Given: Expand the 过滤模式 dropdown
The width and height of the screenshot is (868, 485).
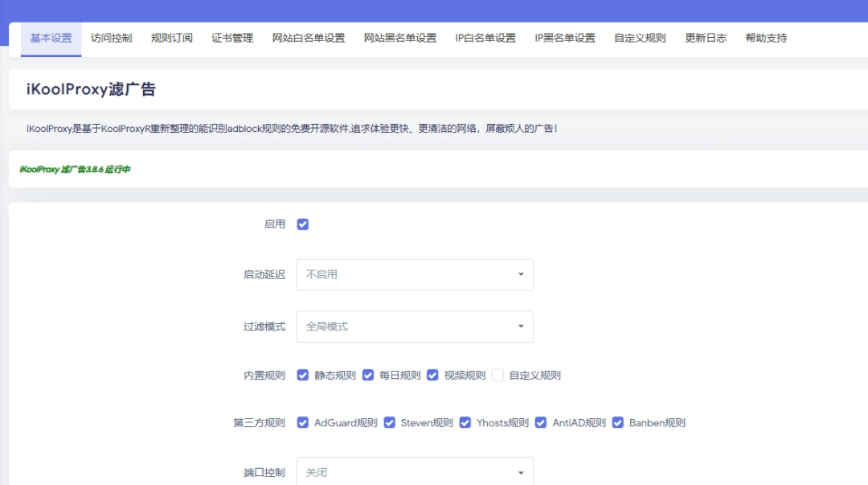Looking at the screenshot, I should (x=415, y=326).
